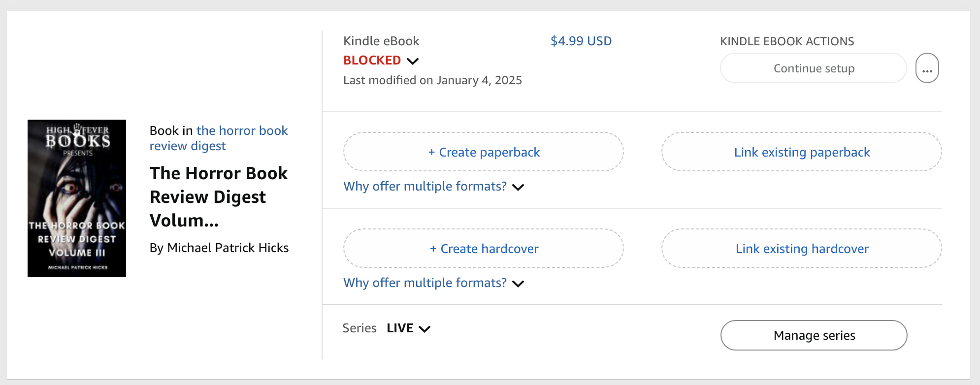The image size is (980, 385).
Task: Click Link existing paperback
Action: pos(801,152)
